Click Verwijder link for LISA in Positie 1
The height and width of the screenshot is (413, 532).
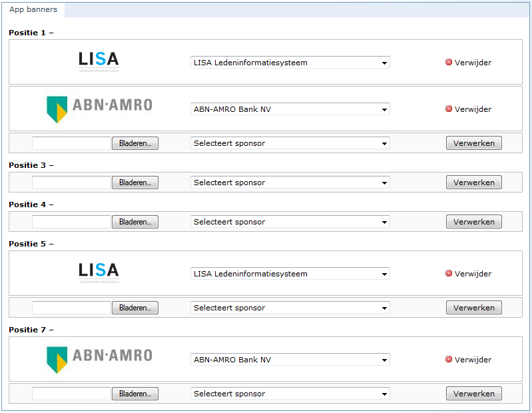(x=473, y=63)
